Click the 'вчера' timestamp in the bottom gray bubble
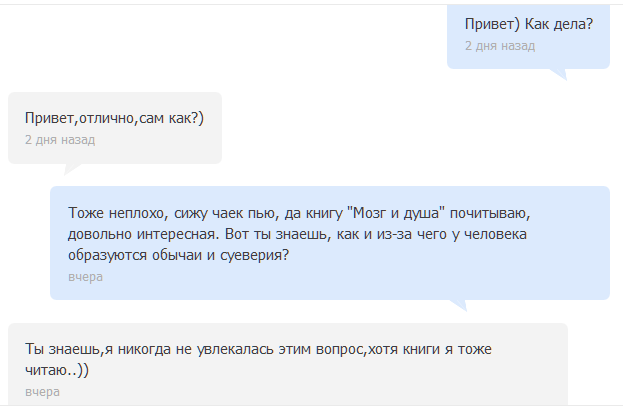This screenshot has width=623, height=408. click(x=43, y=392)
